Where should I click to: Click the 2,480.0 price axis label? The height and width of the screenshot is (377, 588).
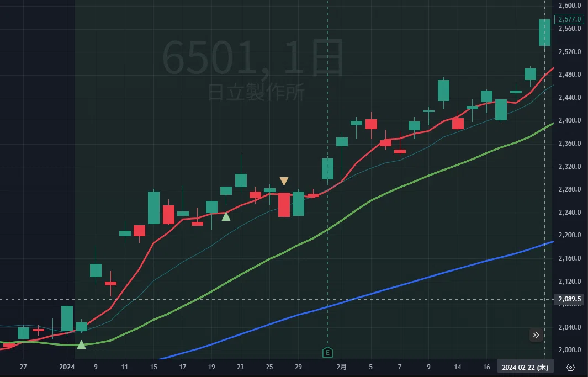pyautogui.click(x=570, y=75)
